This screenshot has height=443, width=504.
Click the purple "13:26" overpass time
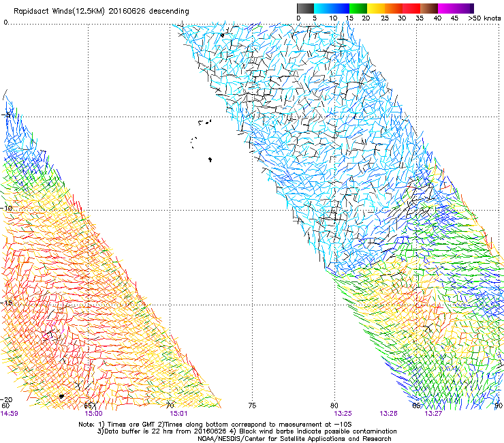[389, 414]
